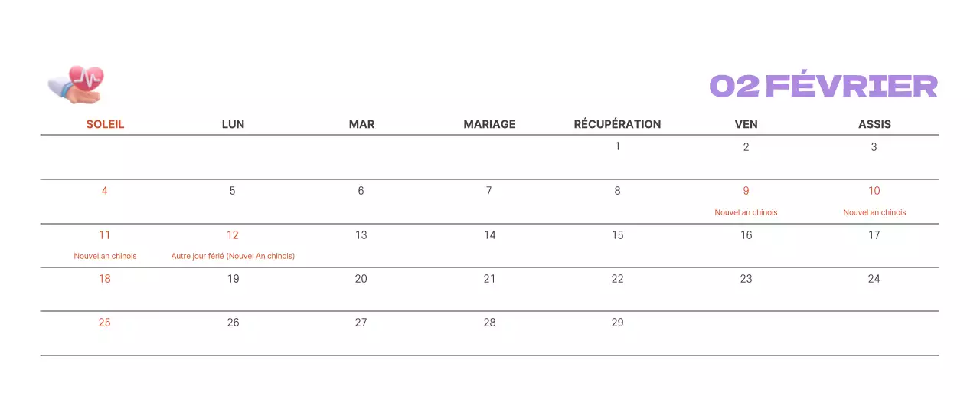The height and width of the screenshot is (400, 980).
Task: Select the ASSIS column header
Action: click(x=874, y=124)
